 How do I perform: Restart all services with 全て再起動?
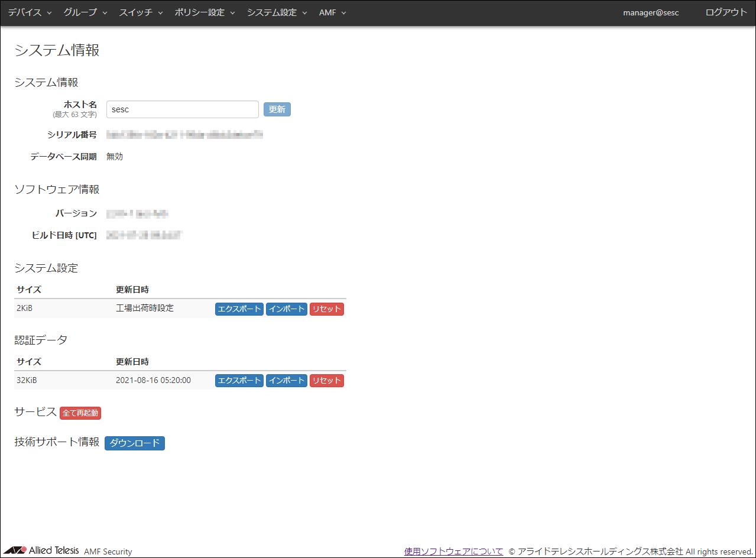point(80,413)
